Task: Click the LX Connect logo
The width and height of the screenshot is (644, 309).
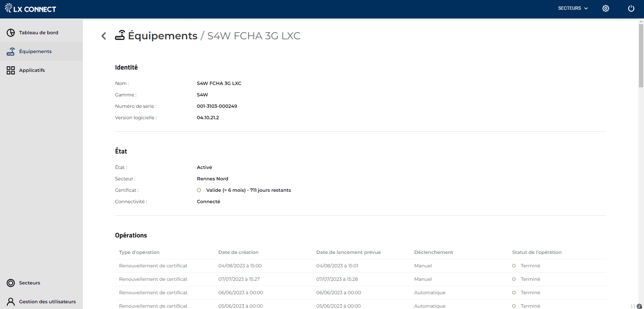Action: pos(31,8)
